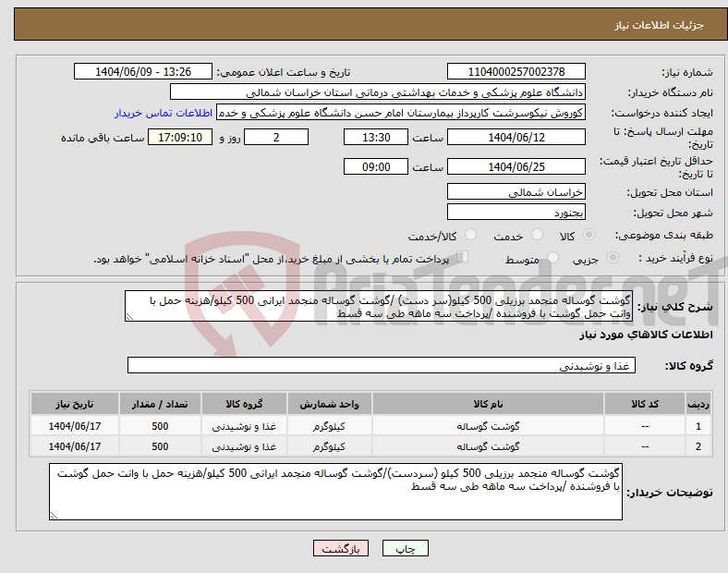Click the چاپ (print) button
Image resolution: width=728 pixels, height=573 pixels.
tap(405, 548)
